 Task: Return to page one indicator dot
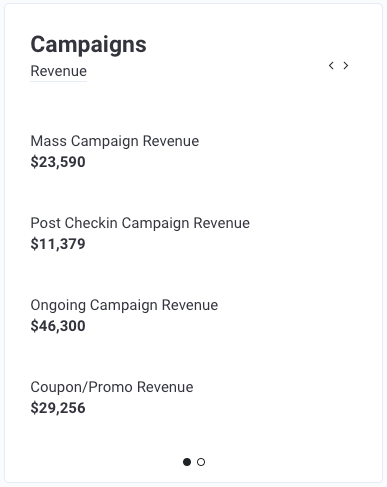point(187,462)
